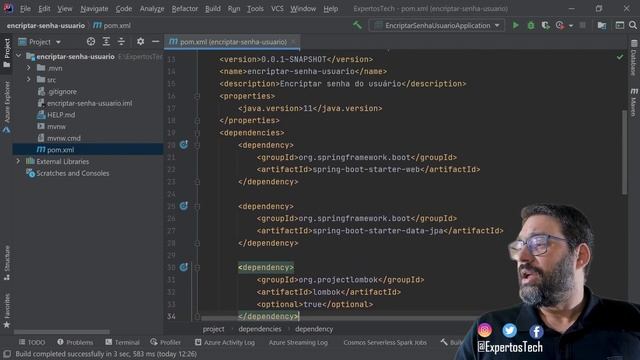
Task: Open the Problems tool window
Action: tap(75, 342)
